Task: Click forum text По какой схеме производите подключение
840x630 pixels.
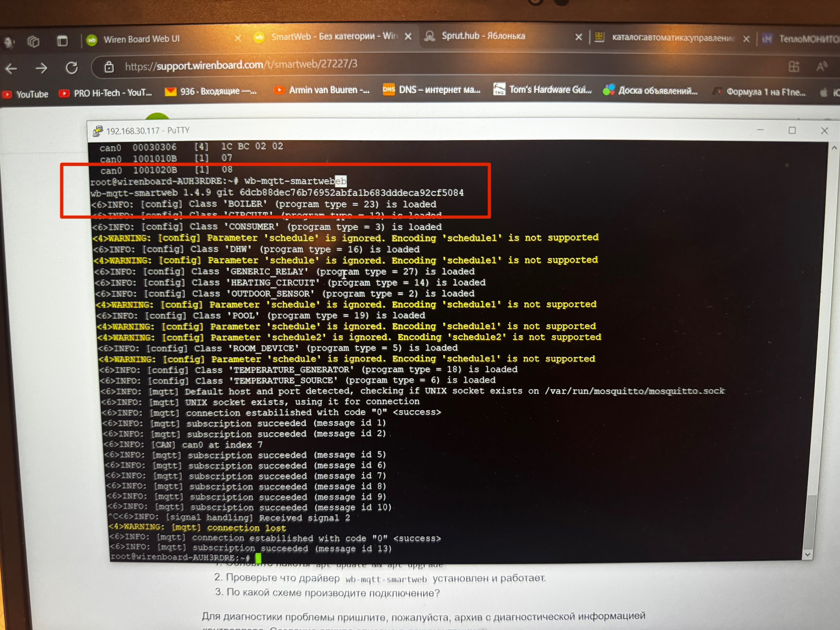Action: (327, 593)
